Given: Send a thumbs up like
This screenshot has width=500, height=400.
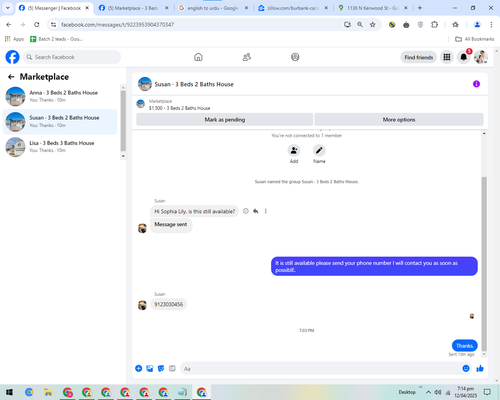Looking at the screenshot, I should (480, 368).
